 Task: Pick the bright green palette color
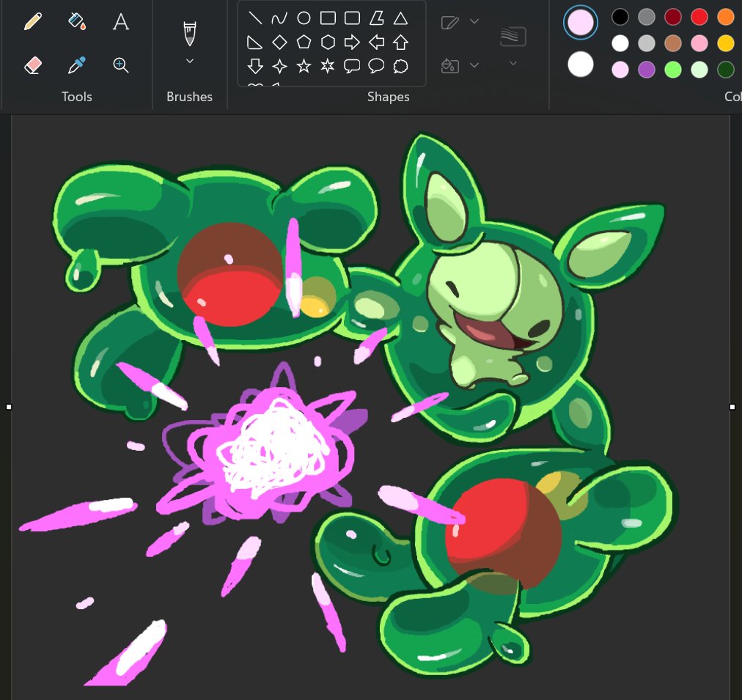[673, 70]
